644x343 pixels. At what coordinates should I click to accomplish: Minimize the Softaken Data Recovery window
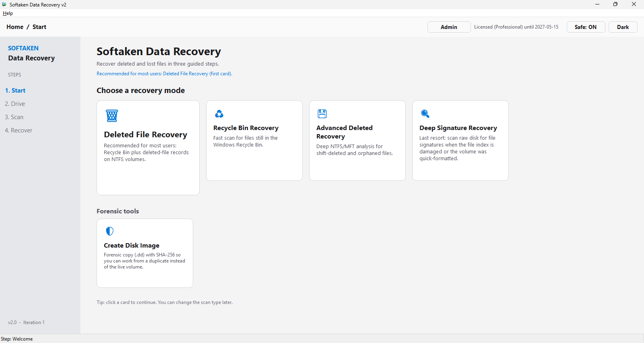click(x=597, y=4)
